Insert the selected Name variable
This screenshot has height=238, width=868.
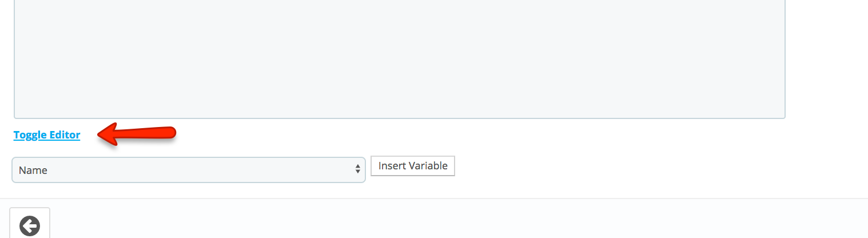tap(413, 166)
